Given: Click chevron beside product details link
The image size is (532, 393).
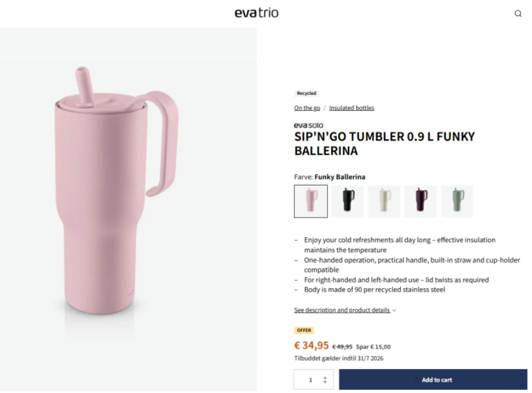Looking at the screenshot, I should point(394,310).
